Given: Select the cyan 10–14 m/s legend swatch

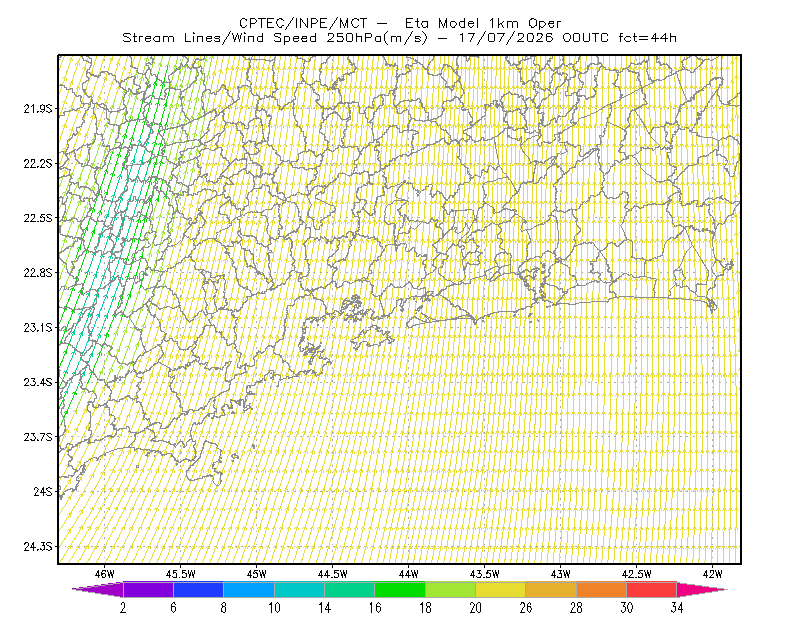Looking at the screenshot, I should pyautogui.click(x=299, y=589).
